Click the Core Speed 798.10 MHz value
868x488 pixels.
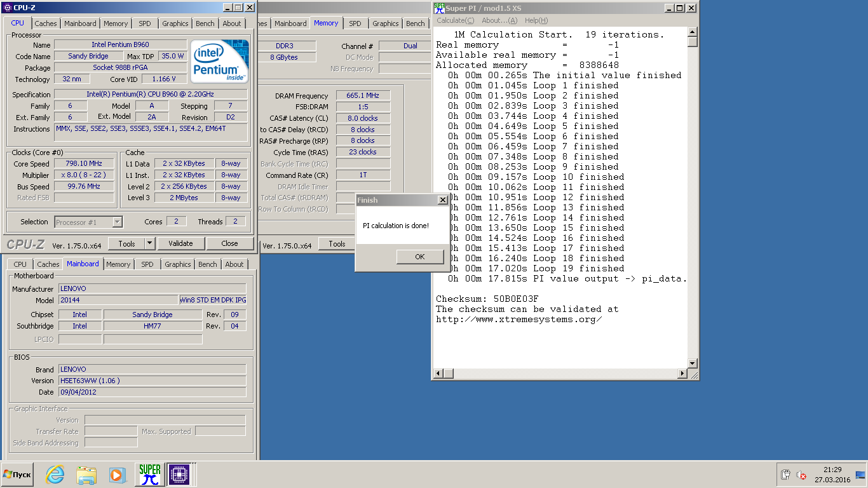[x=84, y=163]
